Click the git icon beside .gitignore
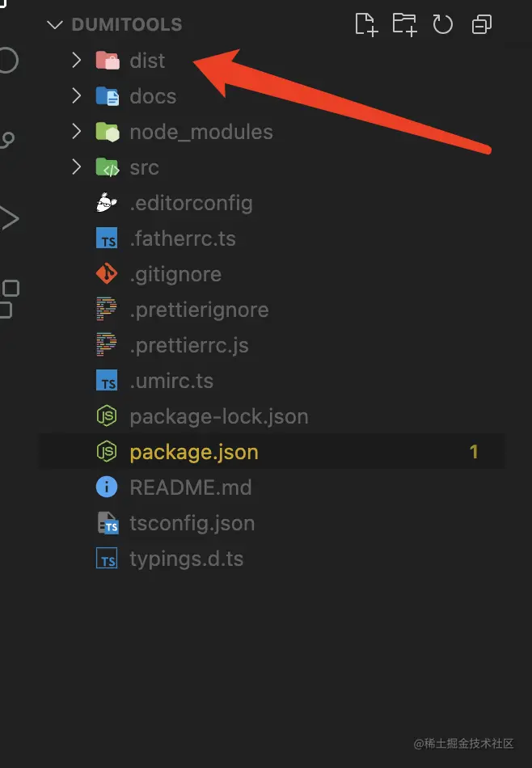Image resolution: width=532 pixels, height=768 pixels. [x=107, y=274]
